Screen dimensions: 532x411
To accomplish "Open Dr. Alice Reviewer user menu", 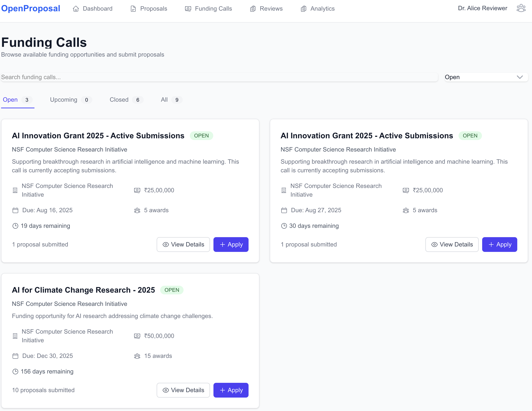I will point(482,8).
